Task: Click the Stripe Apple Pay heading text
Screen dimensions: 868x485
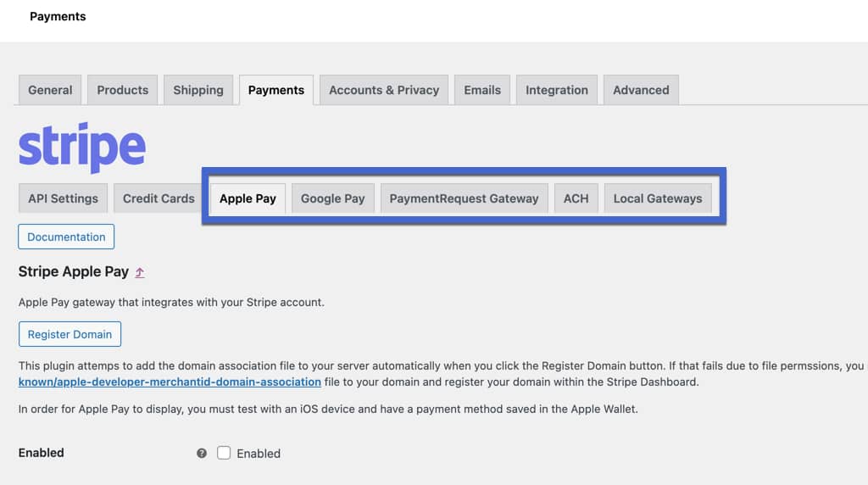Action: click(74, 271)
